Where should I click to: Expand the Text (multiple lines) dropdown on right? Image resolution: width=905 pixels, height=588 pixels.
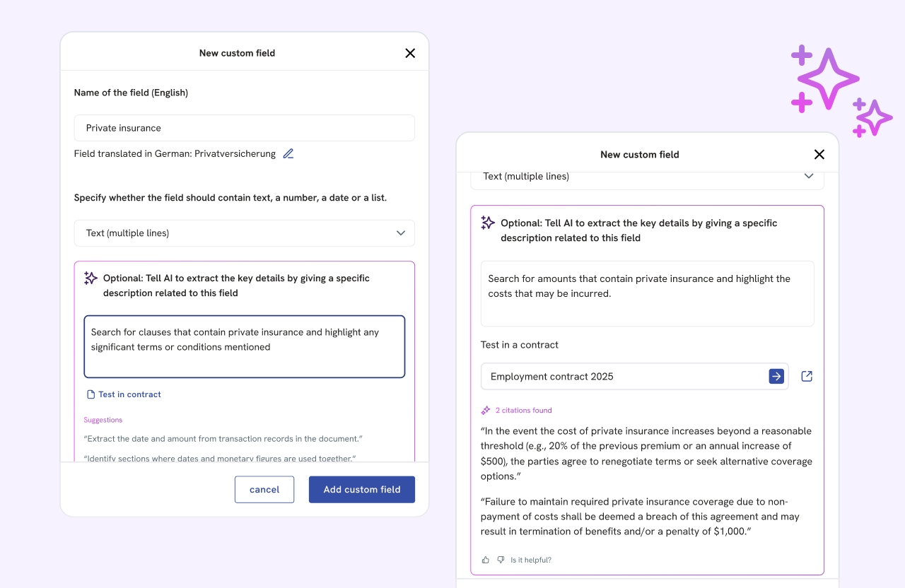pyautogui.click(x=809, y=177)
